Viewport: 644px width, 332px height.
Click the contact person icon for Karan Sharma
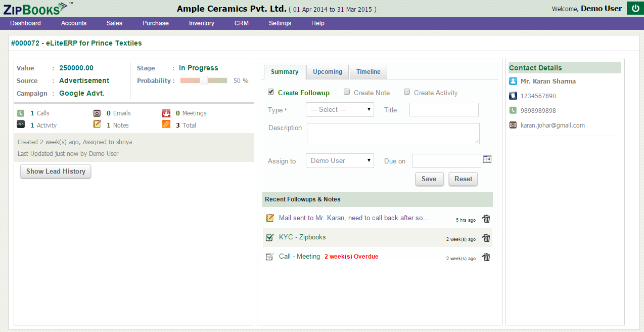(513, 81)
